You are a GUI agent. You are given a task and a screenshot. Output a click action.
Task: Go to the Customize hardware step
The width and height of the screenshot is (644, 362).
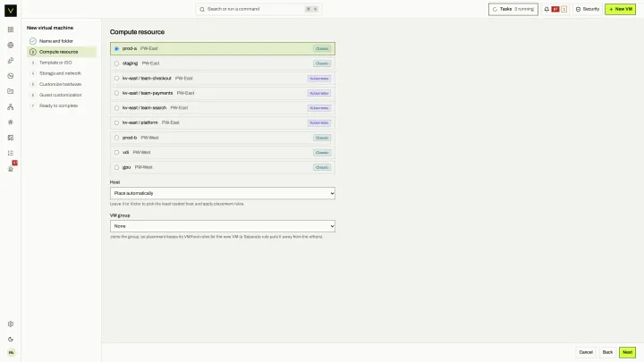pyautogui.click(x=62, y=84)
